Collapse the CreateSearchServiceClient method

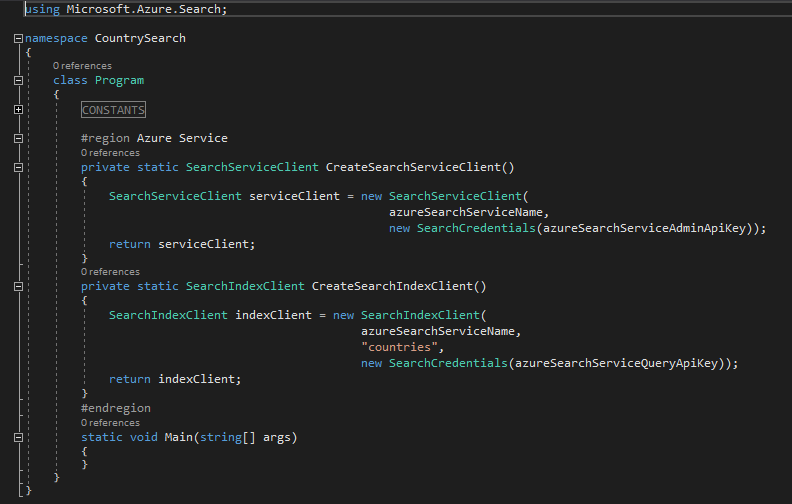[x=18, y=167]
